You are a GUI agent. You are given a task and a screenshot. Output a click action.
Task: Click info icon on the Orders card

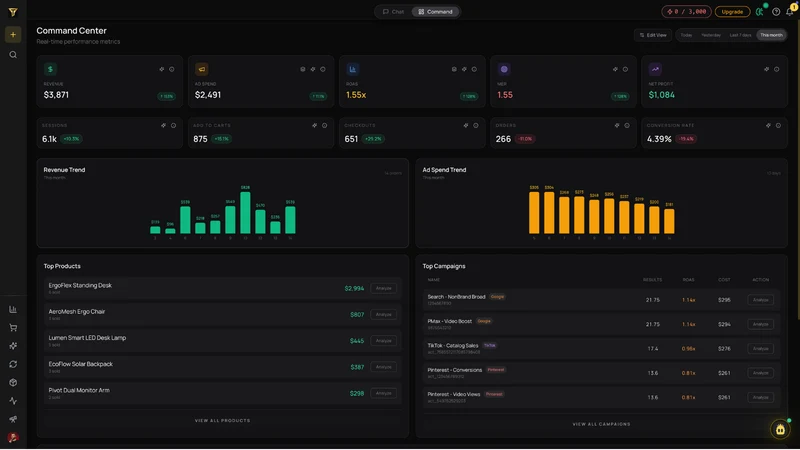627,126
